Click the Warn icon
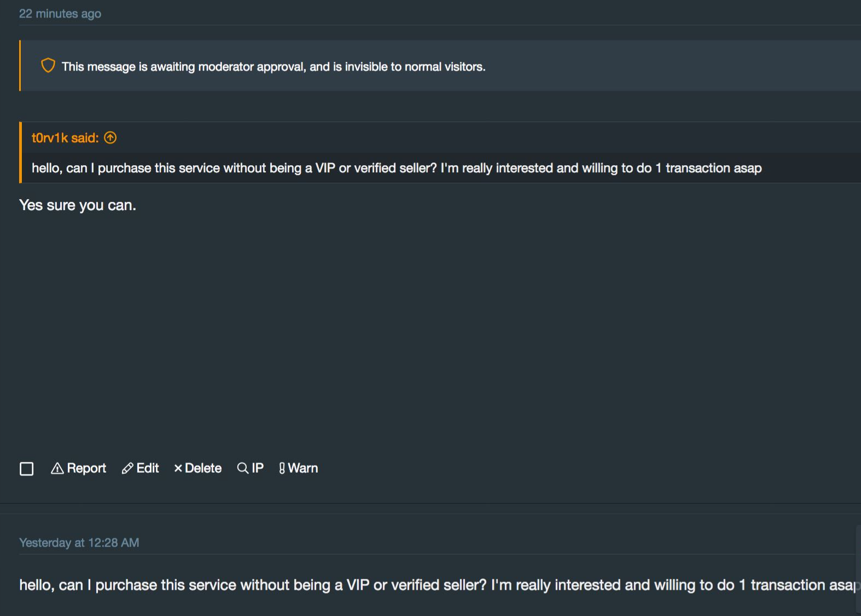Screen dimensions: 861x616 [x=282, y=468]
